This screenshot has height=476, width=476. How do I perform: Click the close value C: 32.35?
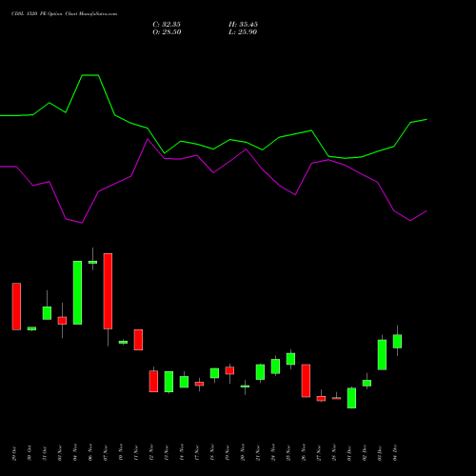pyautogui.click(x=167, y=25)
